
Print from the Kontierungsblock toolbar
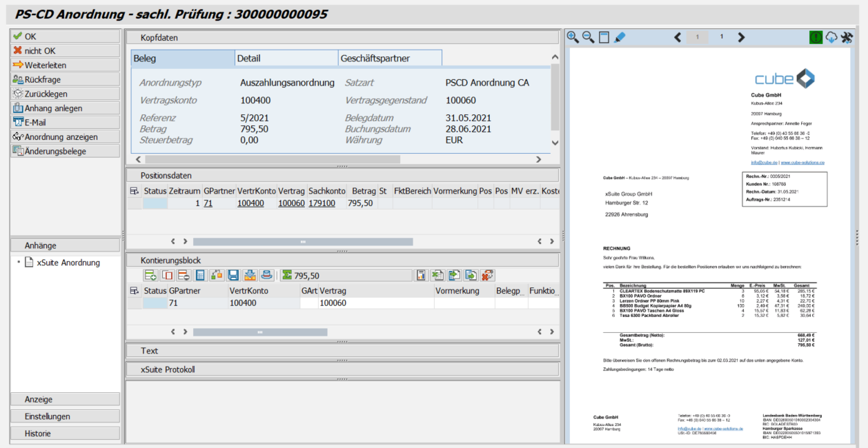click(x=266, y=275)
